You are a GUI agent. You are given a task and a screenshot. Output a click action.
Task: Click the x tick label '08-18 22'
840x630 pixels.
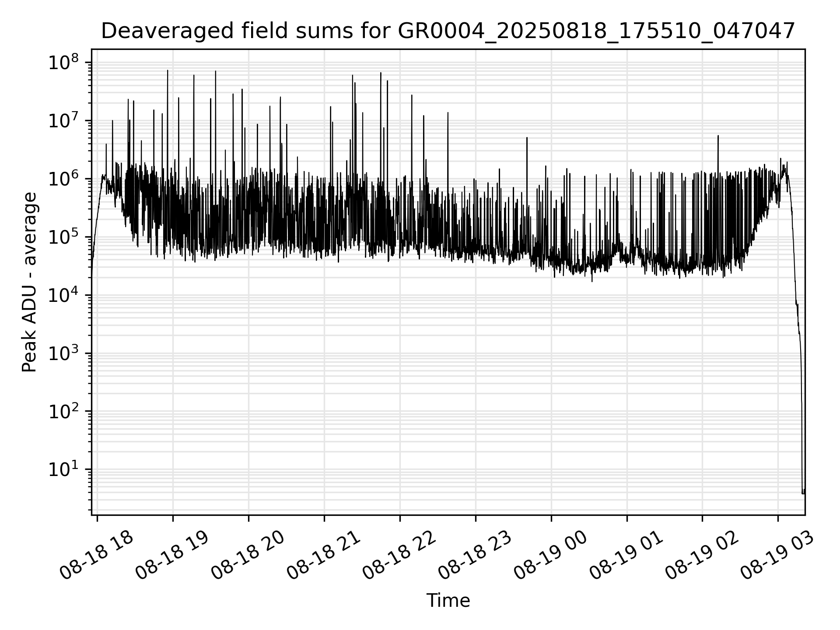pos(399,556)
